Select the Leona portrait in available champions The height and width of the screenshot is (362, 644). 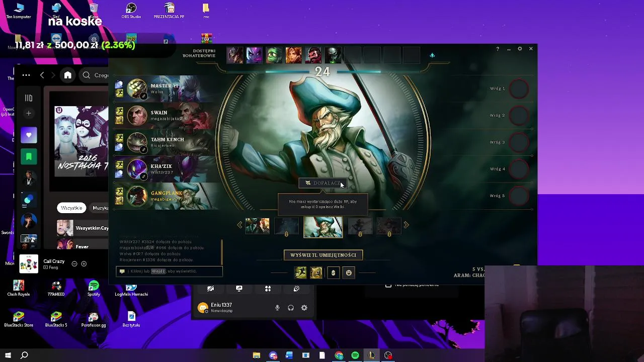coord(293,55)
